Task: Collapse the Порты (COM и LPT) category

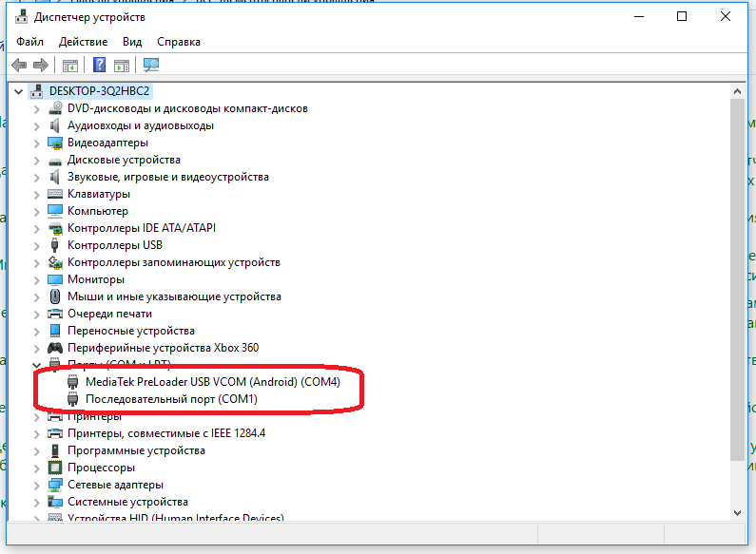Action: tap(37, 365)
